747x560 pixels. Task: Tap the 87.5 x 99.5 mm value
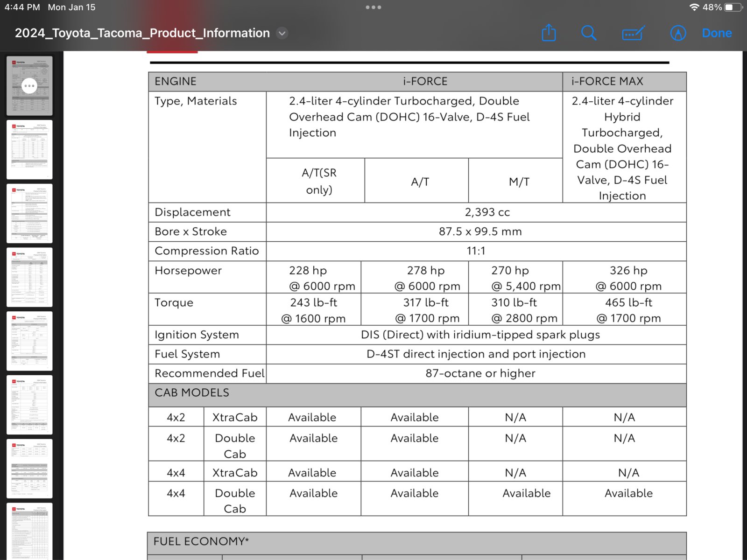click(x=480, y=231)
